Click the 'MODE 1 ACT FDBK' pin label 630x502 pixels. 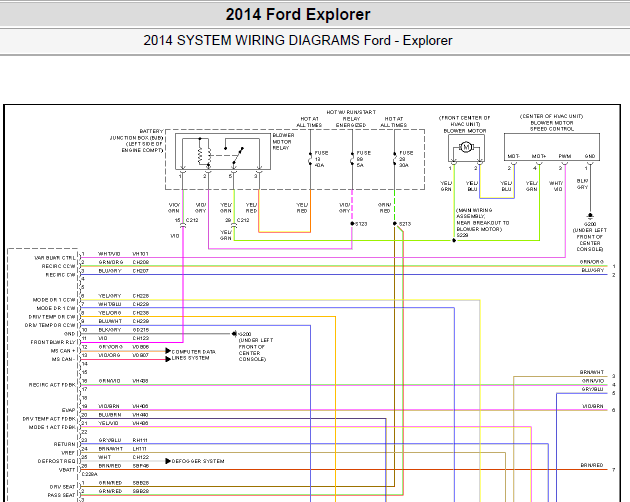click(x=52, y=427)
